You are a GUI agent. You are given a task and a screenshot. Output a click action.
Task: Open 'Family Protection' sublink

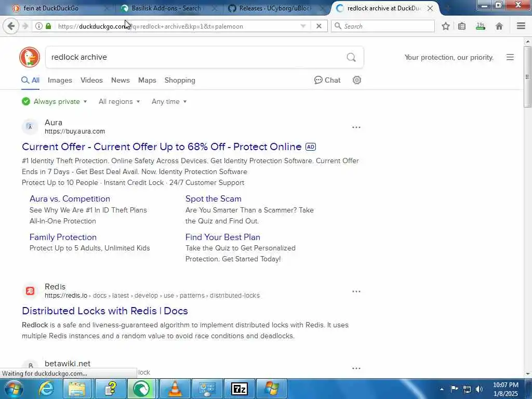click(63, 237)
